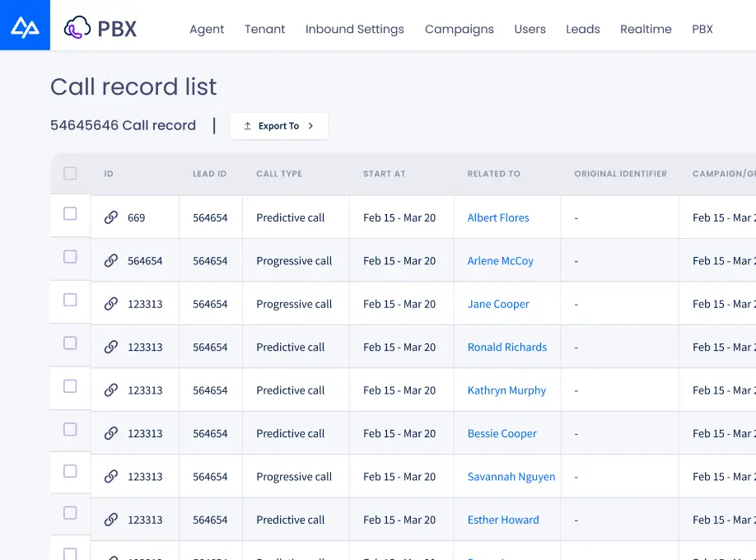Check the box for the Albert Flores row

pos(70,213)
